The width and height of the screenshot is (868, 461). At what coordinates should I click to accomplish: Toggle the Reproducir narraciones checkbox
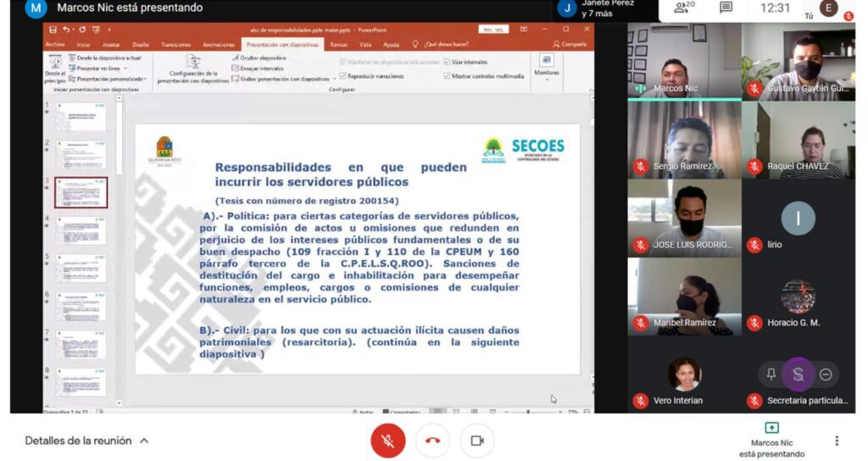[343, 75]
